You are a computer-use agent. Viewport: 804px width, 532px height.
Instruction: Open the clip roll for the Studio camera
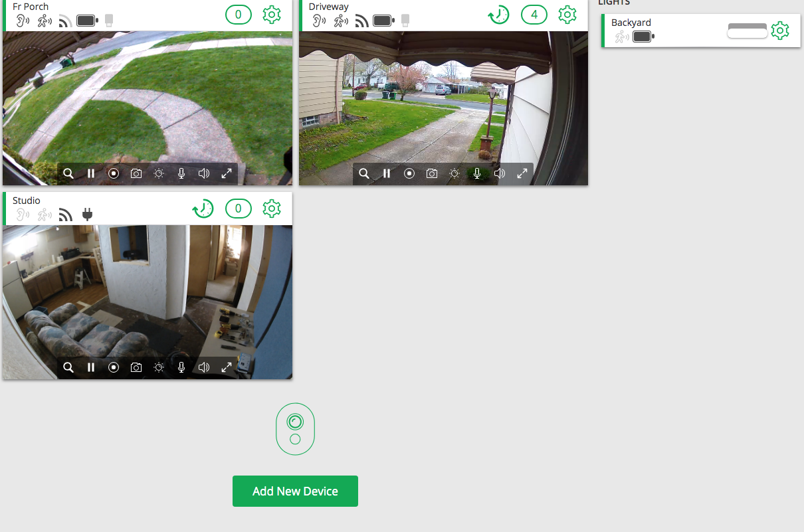pyautogui.click(x=203, y=208)
